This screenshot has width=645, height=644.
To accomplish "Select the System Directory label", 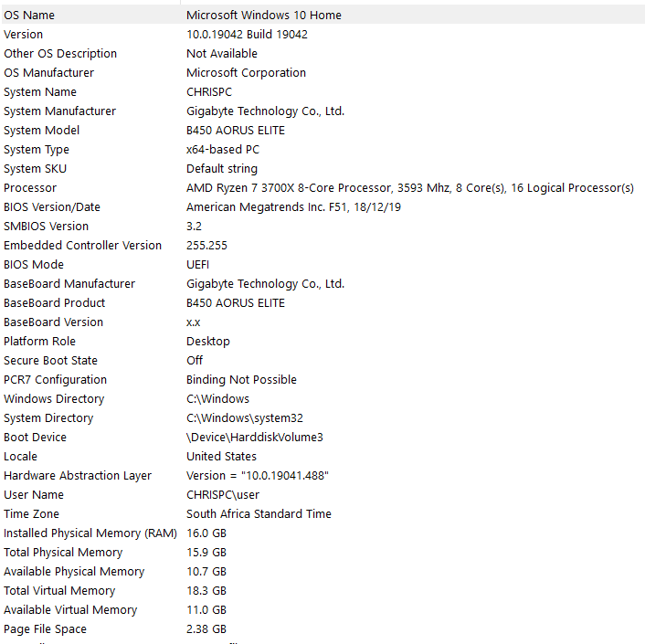I will click(48, 418).
